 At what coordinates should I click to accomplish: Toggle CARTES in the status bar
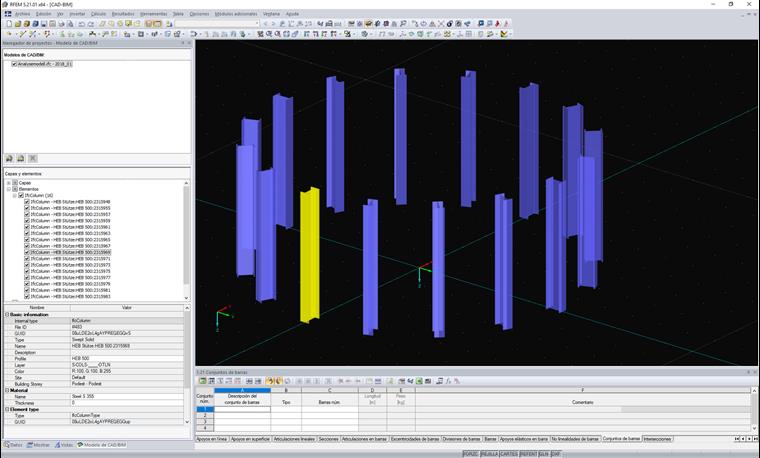(509, 454)
